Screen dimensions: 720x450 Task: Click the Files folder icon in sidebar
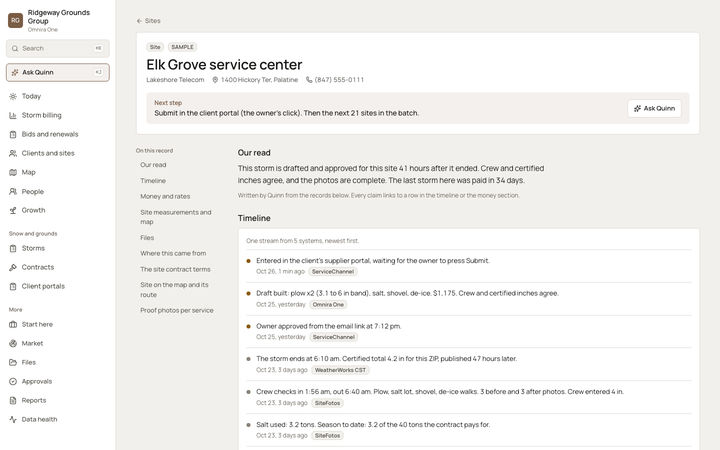(13, 362)
